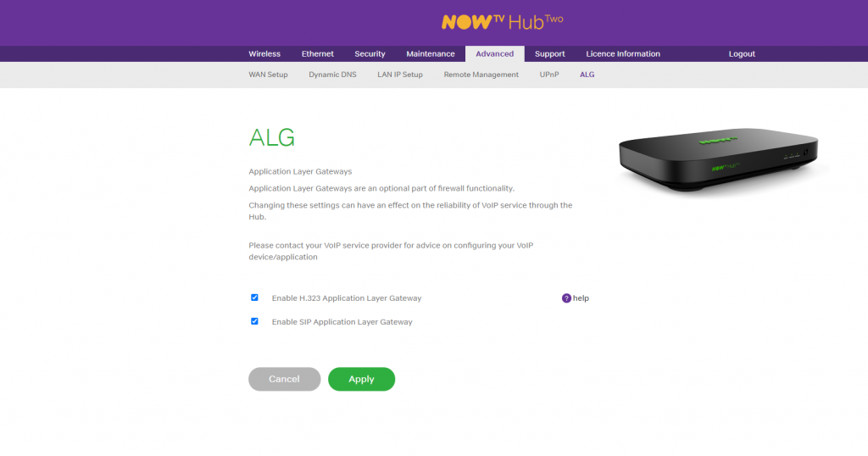Go to the Security tab

click(370, 53)
